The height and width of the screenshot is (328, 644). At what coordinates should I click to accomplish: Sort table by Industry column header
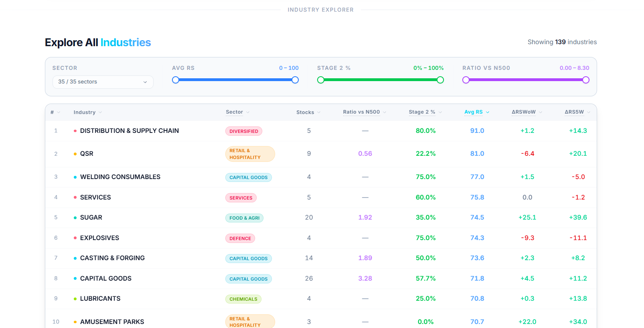[x=87, y=112]
